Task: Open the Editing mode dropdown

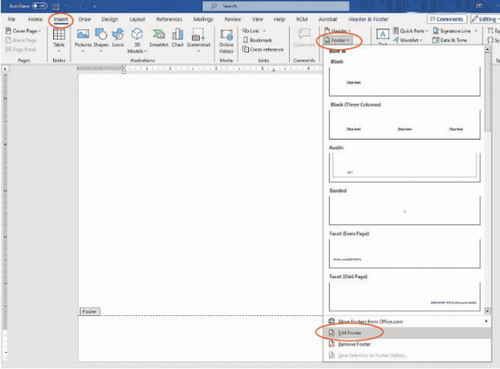Action: pos(485,19)
